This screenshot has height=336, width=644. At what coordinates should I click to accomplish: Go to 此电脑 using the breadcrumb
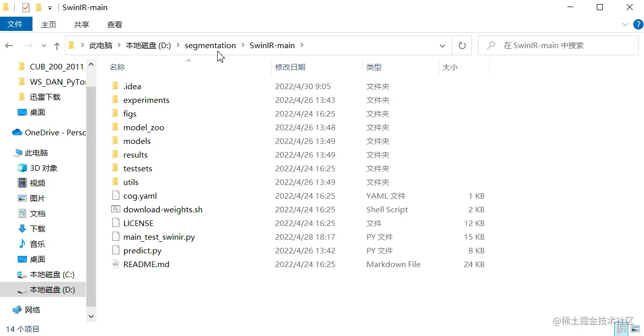100,45
